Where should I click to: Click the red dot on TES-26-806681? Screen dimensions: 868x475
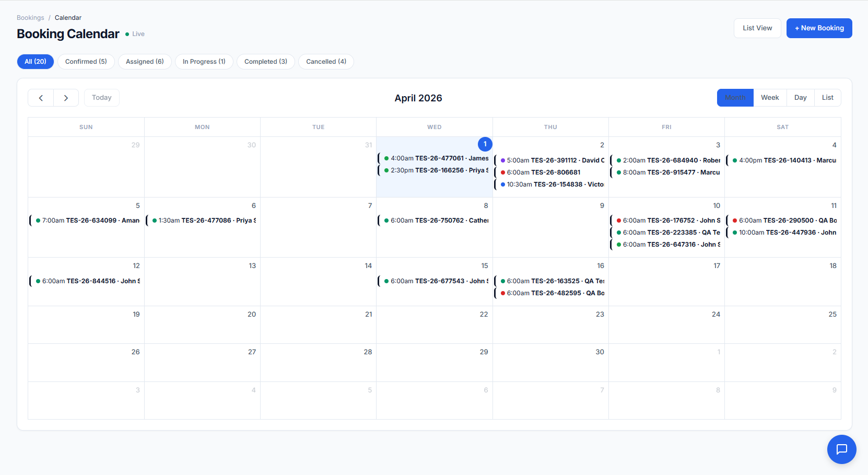coord(503,172)
